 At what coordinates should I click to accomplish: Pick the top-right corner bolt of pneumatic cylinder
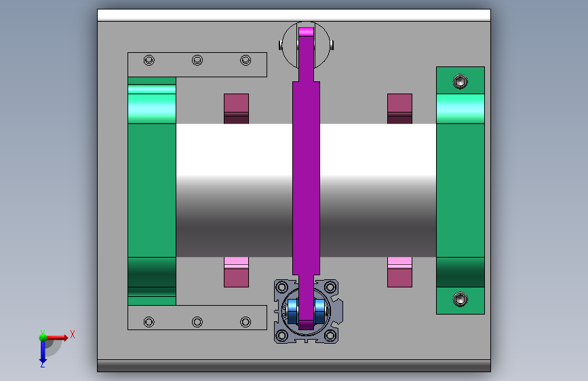[x=330, y=287]
